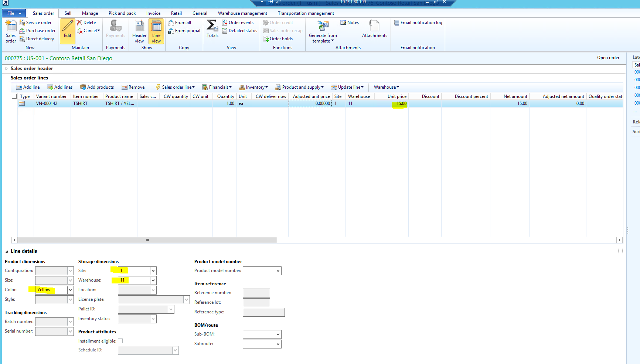The image size is (640, 364).
Task: Collapse the Line details section
Action: (7, 251)
